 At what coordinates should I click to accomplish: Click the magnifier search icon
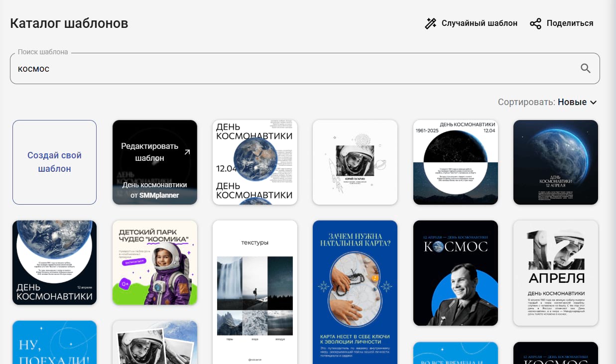586,69
